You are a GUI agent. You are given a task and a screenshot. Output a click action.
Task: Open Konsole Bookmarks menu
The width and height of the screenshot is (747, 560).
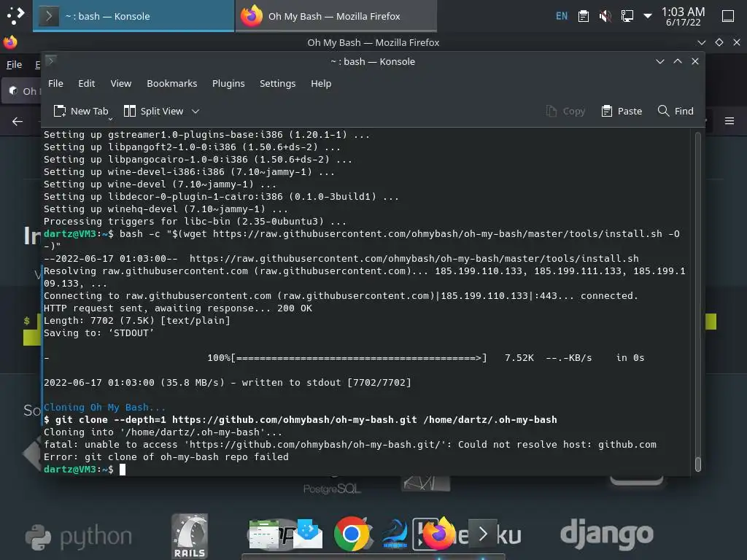pos(172,83)
